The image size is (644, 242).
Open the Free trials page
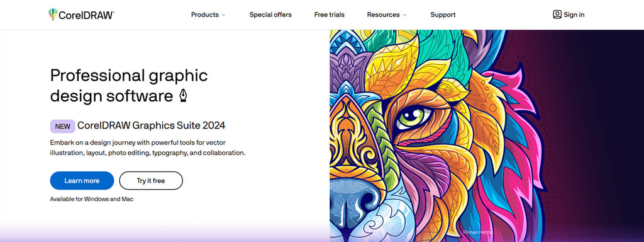tap(330, 14)
